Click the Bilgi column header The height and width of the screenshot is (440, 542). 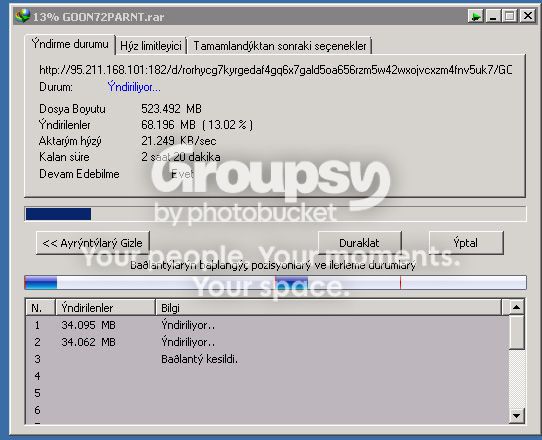[328, 308]
